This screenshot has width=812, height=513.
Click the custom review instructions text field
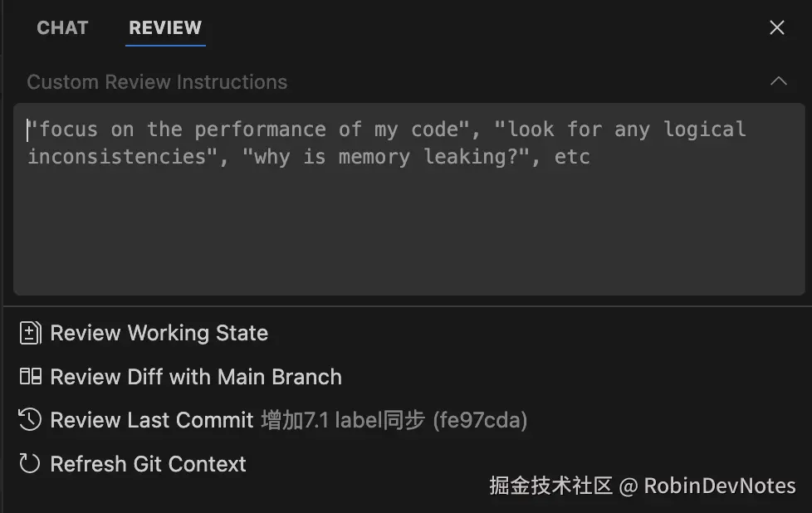(x=406, y=199)
